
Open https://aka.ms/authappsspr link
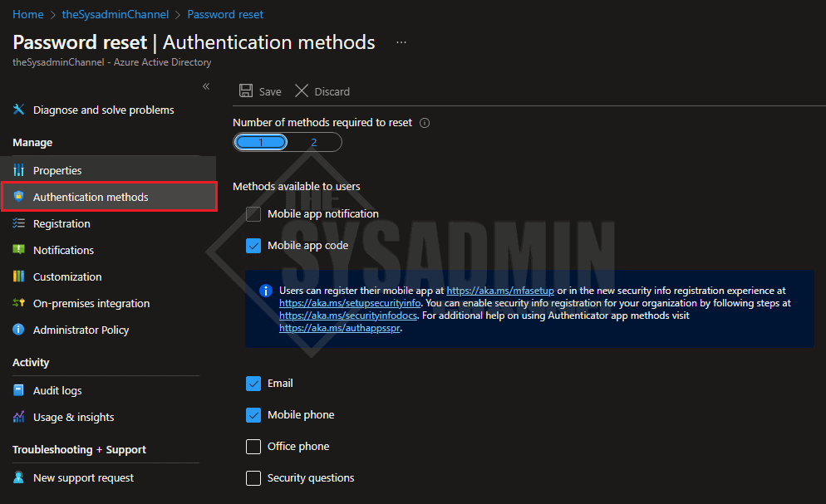click(x=340, y=328)
